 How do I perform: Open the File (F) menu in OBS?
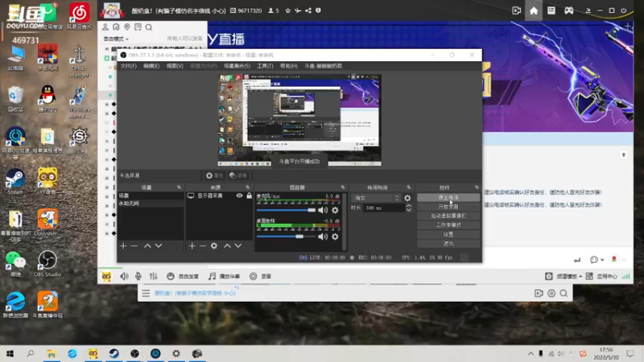tap(129, 66)
